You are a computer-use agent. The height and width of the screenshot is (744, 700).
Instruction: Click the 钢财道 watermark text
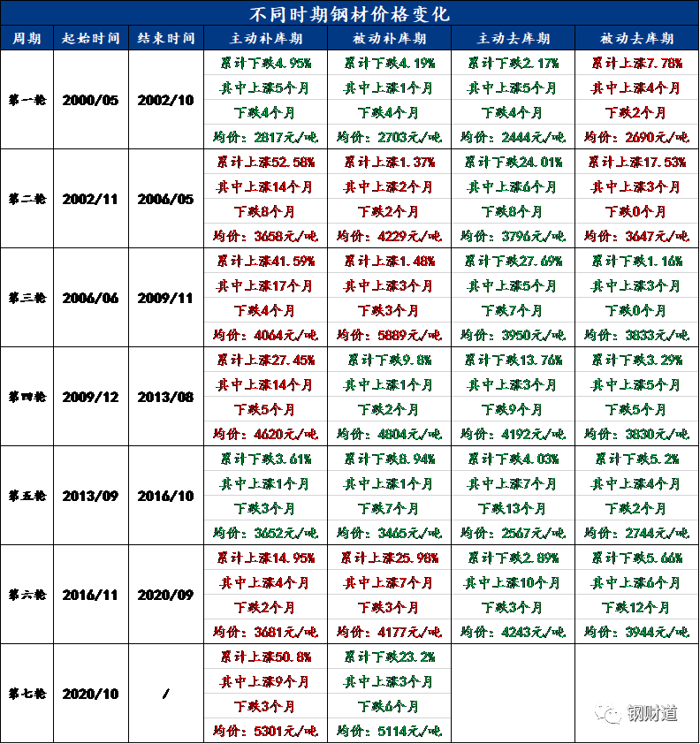pyautogui.click(x=652, y=712)
